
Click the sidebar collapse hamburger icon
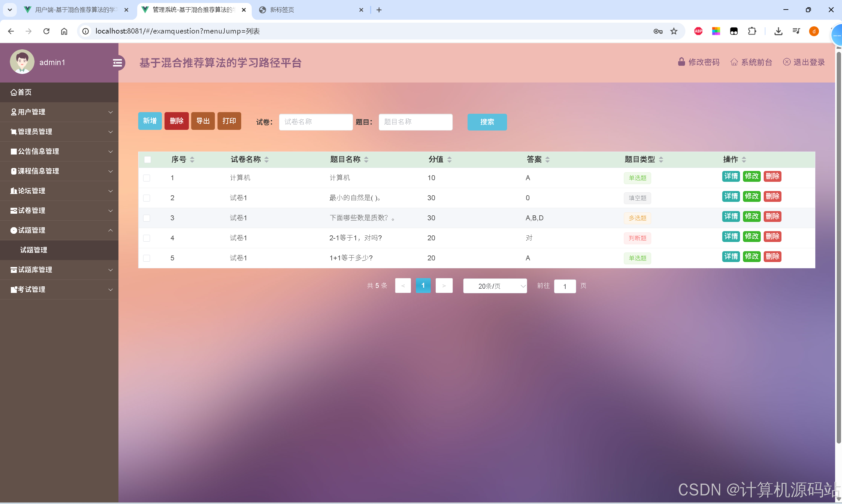[x=117, y=63]
